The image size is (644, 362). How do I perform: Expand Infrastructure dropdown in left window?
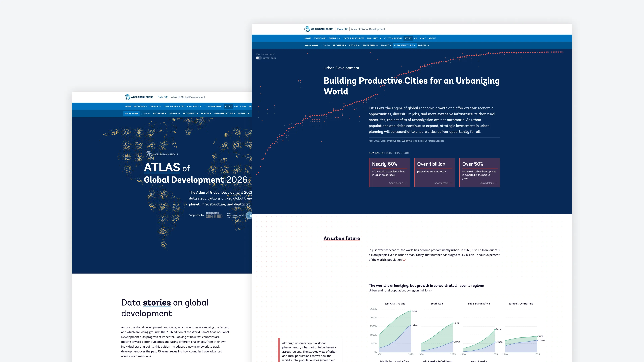coord(225,113)
